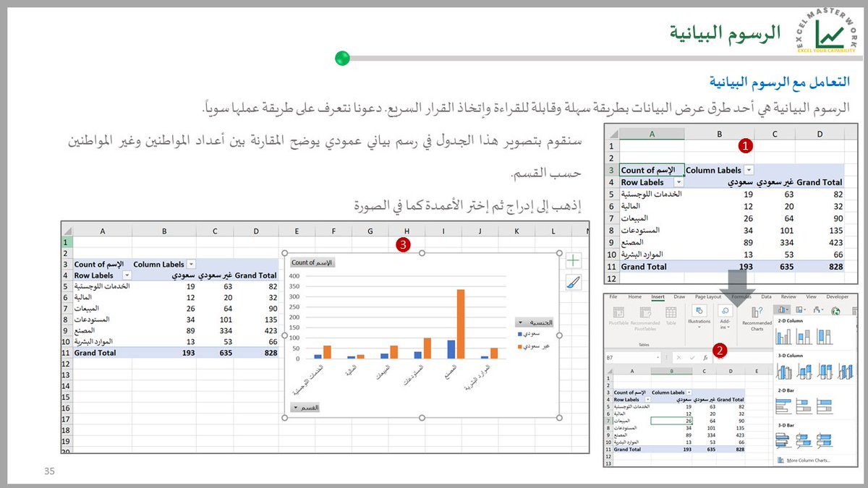Choose the 2-D Clustered Bar chart icon
Image resolution: width=868 pixels, height=488 pixels.
[783, 406]
